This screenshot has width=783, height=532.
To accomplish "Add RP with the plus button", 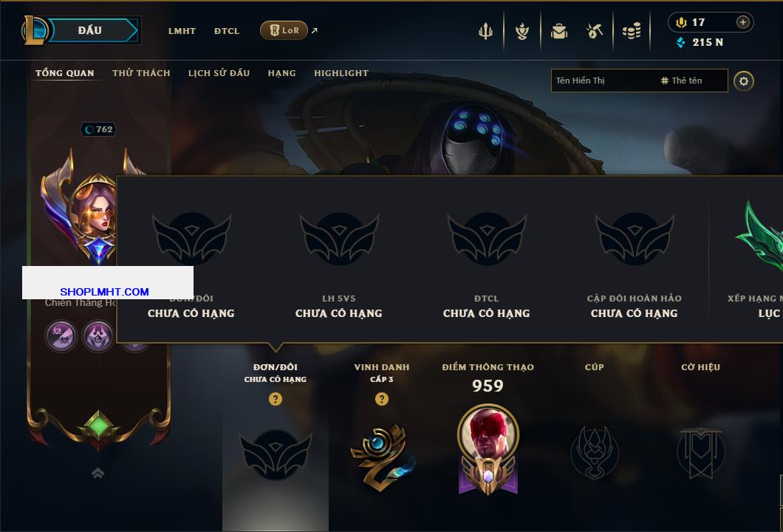I will (x=742, y=22).
